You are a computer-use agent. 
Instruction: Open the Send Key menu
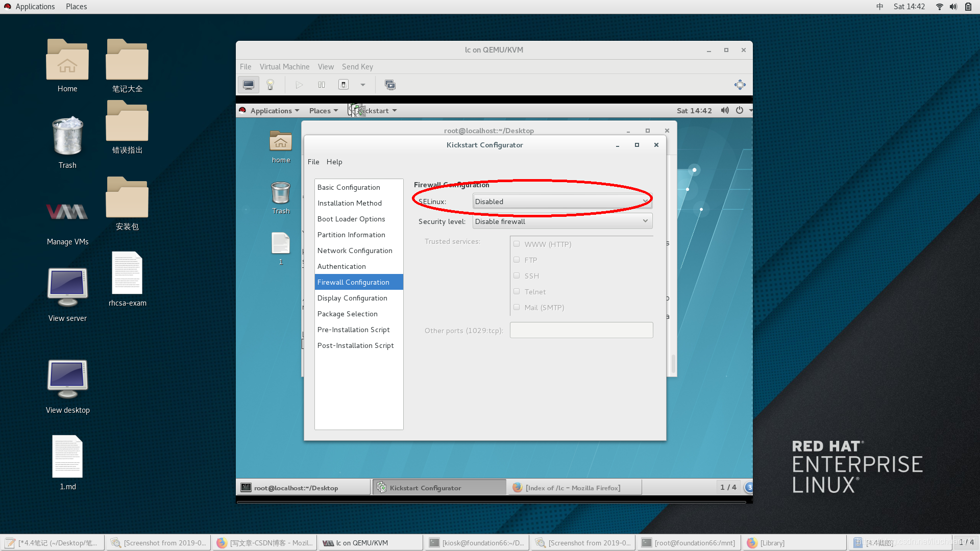click(357, 67)
